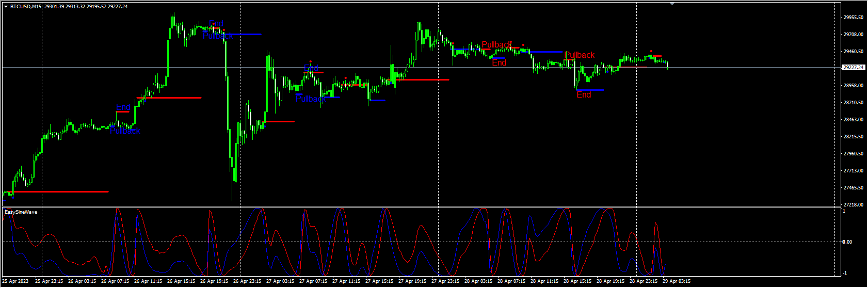The height and width of the screenshot is (288, 868).
Task: Click the BTCUSD,M15 symbol title text
Action: pyautogui.click(x=26, y=7)
